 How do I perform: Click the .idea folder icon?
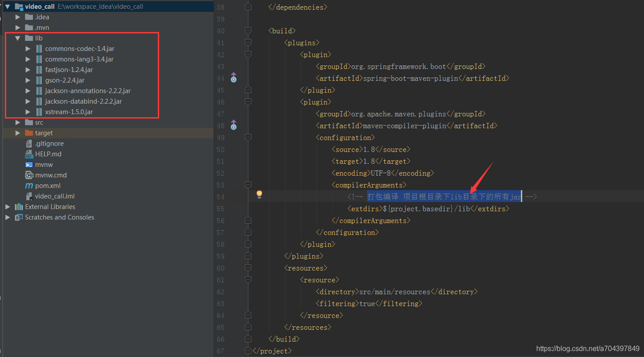click(x=29, y=17)
